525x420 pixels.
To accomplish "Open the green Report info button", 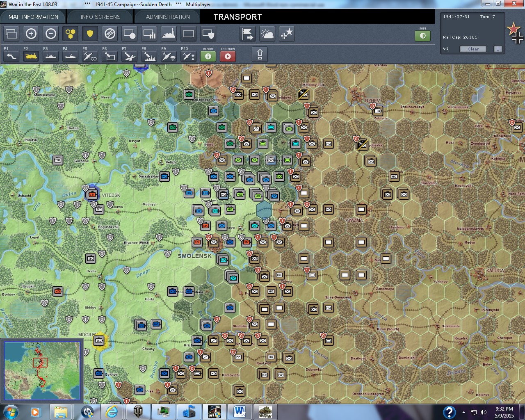I will pyautogui.click(x=208, y=56).
